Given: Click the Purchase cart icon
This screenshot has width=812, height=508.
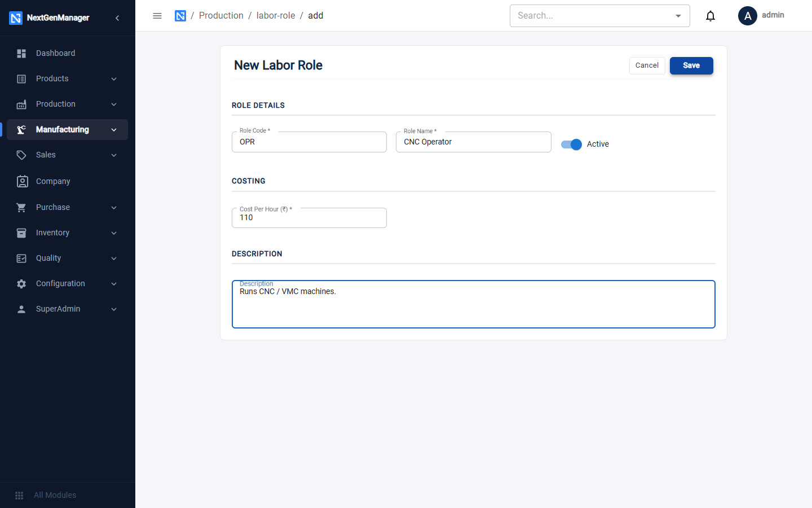Looking at the screenshot, I should (x=21, y=207).
